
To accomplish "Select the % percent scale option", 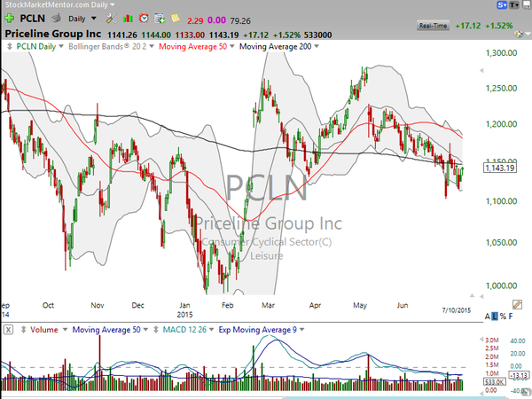I will click(x=503, y=317).
